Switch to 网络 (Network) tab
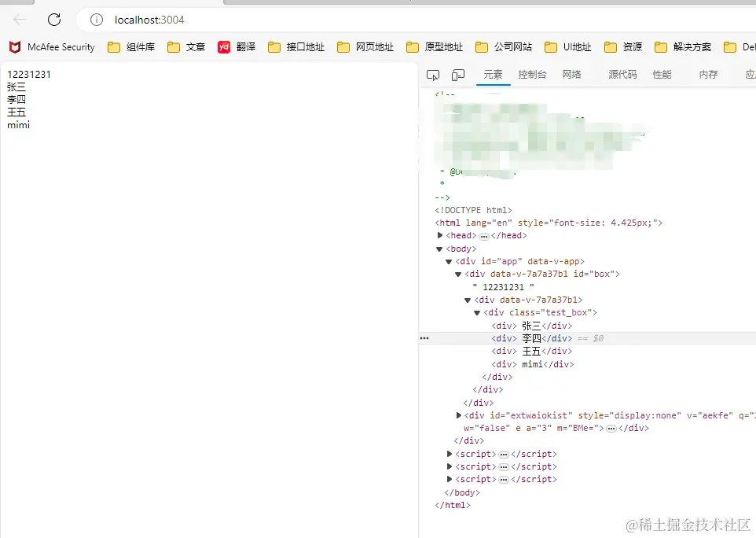The image size is (756, 538). [x=571, y=74]
